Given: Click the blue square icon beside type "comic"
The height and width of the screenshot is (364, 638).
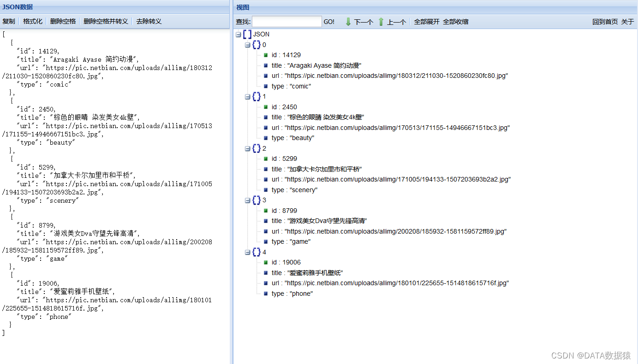Looking at the screenshot, I should [265, 86].
